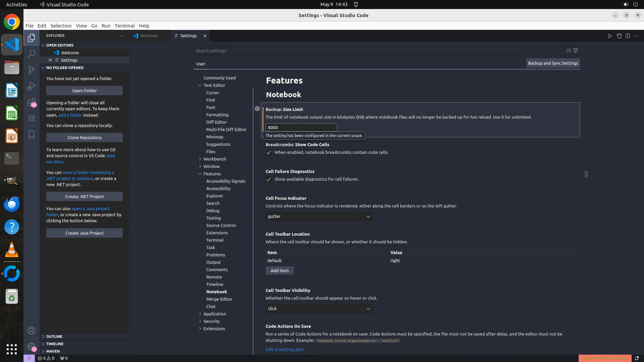Open the Terminal menu

(124, 26)
